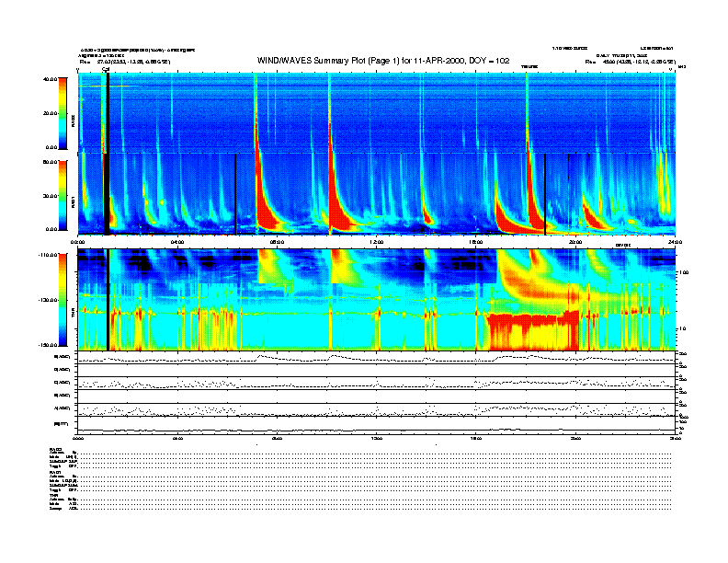Click the WIND/WAVES Summary Plot title
728x563 pixels.
pyautogui.click(x=384, y=60)
